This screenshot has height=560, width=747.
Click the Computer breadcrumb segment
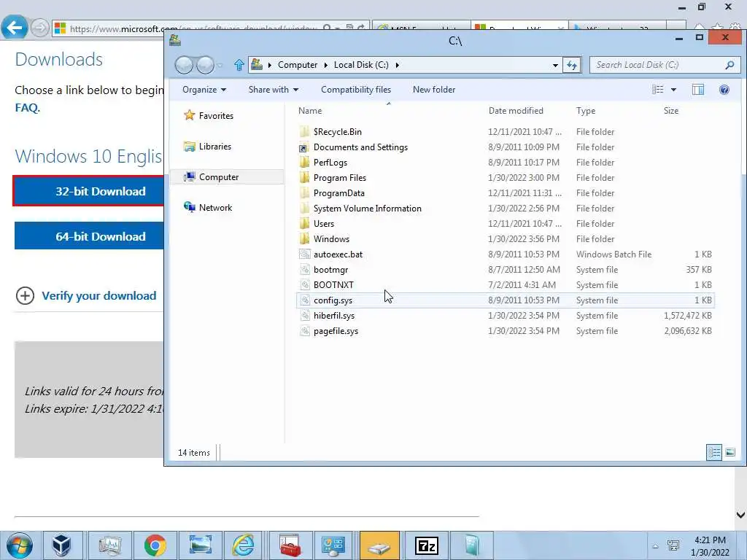point(298,65)
